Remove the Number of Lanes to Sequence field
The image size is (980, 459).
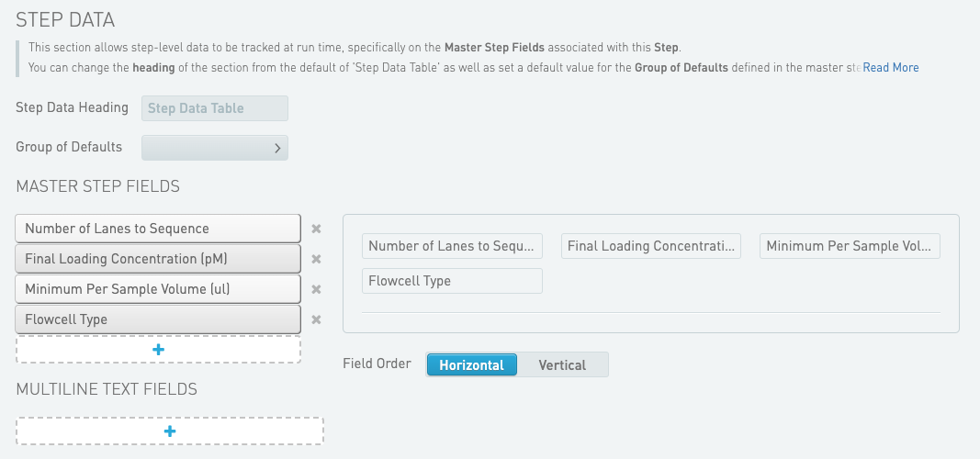tap(316, 229)
